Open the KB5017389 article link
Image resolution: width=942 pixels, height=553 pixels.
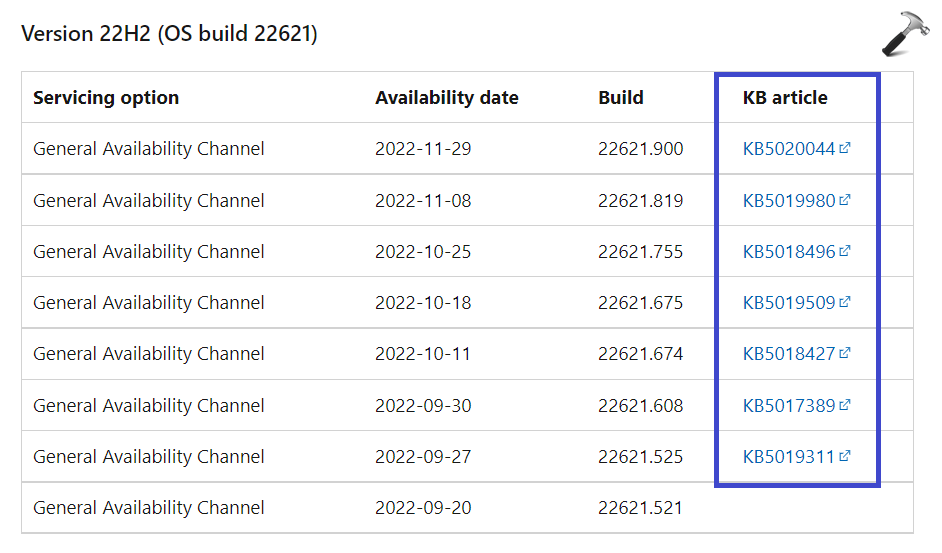point(788,406)
